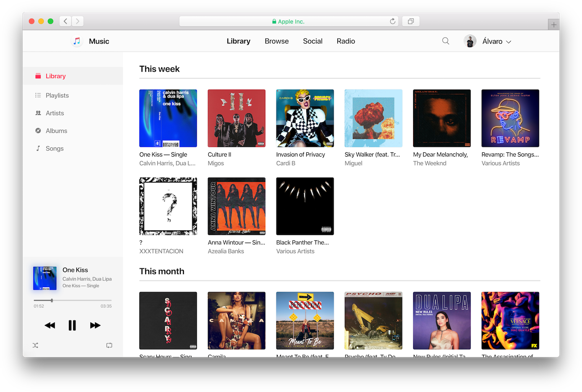Click the Cardi B artist link
The width and height of the screenshot is (582, 392).
coord(286,163)
